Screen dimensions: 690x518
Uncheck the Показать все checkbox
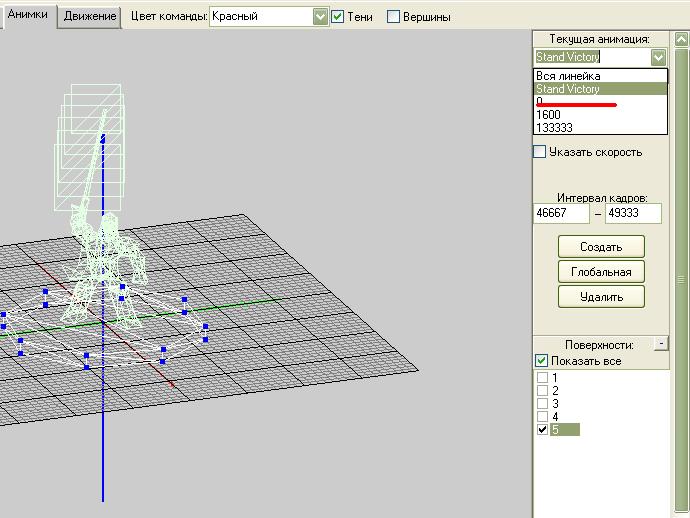pyautogui.click(x=541, y=361)
